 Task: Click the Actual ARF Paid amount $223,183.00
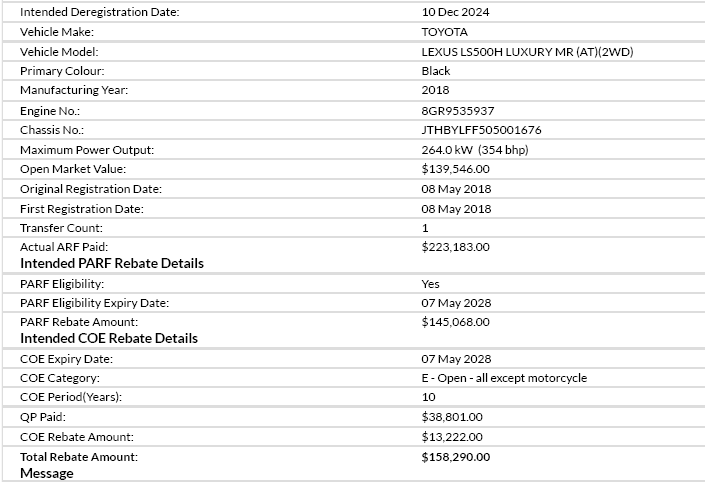(x=456, y=247)
